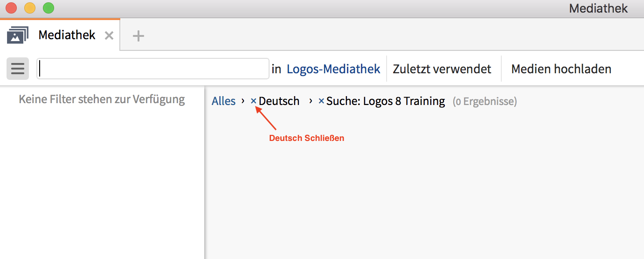This screenshot has width=644, height=259.
Task: Open the hamburger panel menu
Action: point(18,69)
